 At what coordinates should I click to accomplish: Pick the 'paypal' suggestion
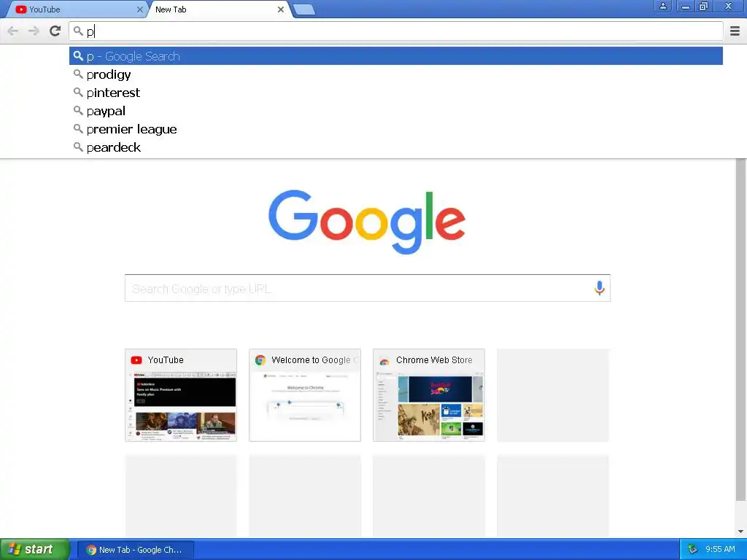[x=396, y=111]
